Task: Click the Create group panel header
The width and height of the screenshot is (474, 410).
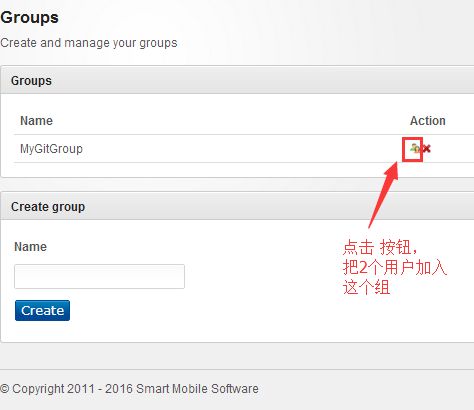Action: click(x=237, y=207)
